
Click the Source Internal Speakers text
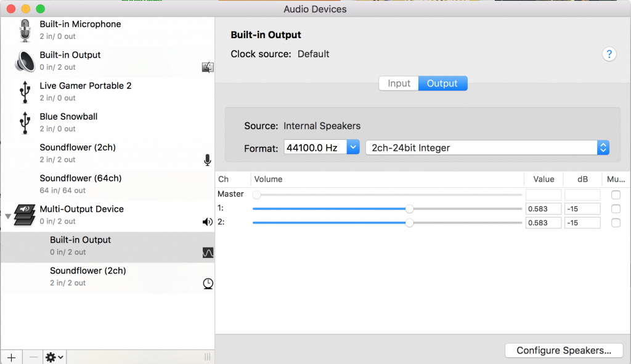pyautogui.click(x=322, y=126)
